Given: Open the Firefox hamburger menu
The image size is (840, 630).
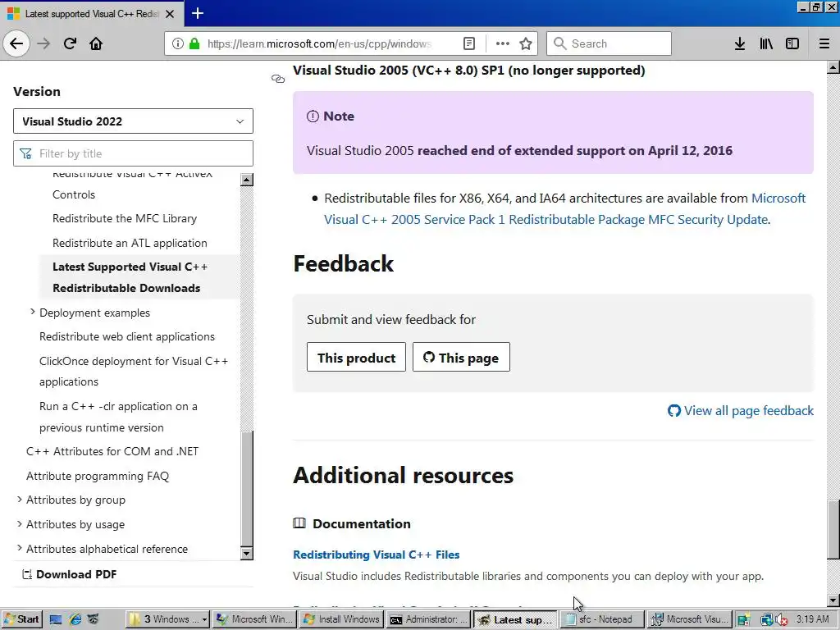Looking at the screenshot, I should [x=824, y=43].
